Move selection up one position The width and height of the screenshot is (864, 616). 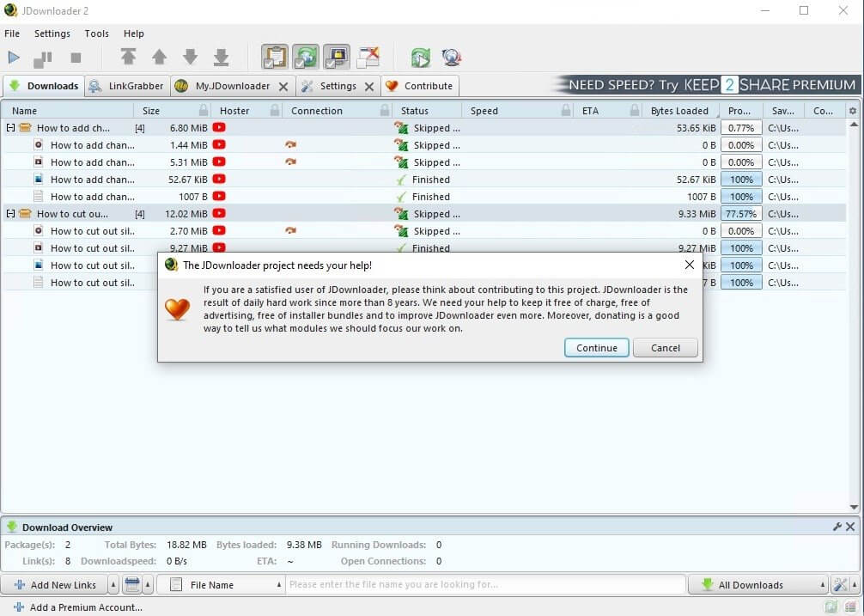point(159,57)
